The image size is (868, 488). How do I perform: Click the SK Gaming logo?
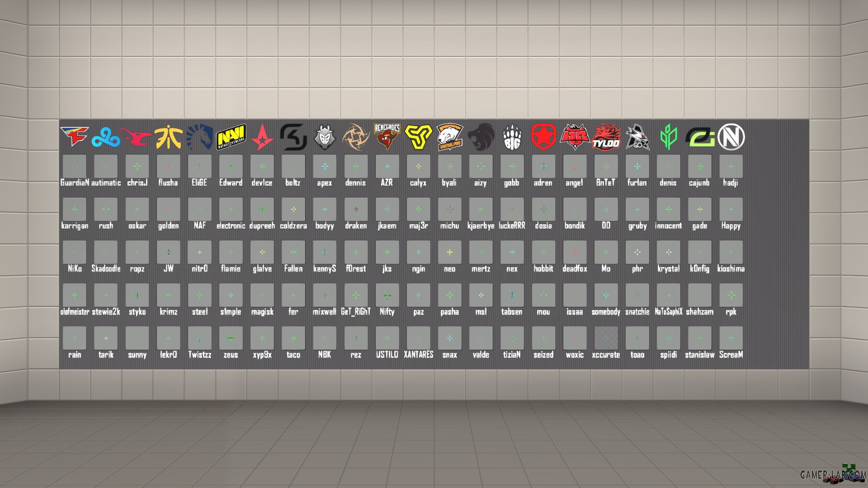coord(293,137)
